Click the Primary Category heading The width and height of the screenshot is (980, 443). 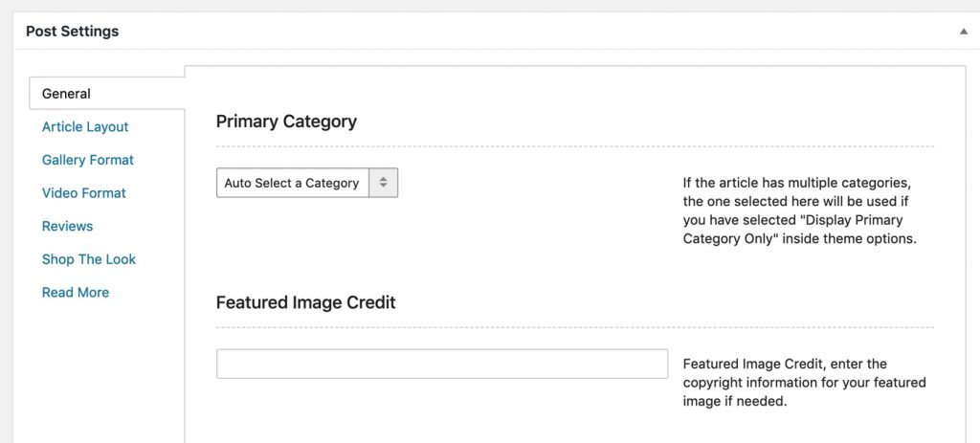[286, 122]
